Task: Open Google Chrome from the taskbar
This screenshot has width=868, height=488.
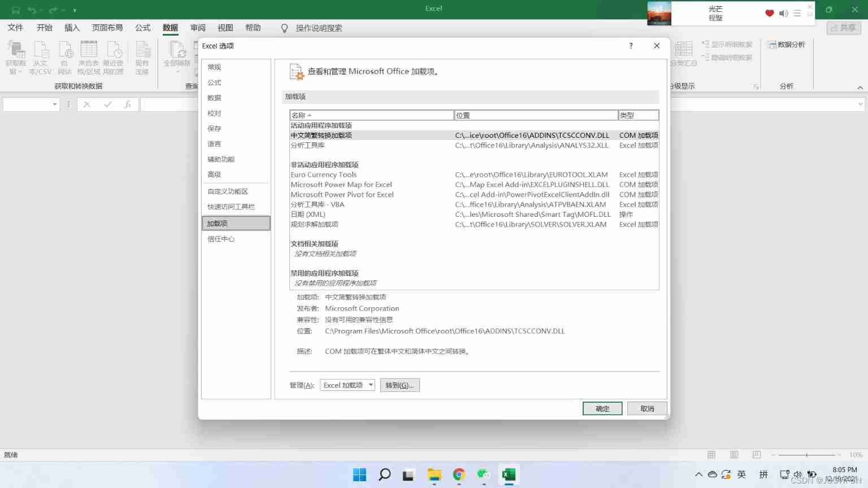Action: 459,474
